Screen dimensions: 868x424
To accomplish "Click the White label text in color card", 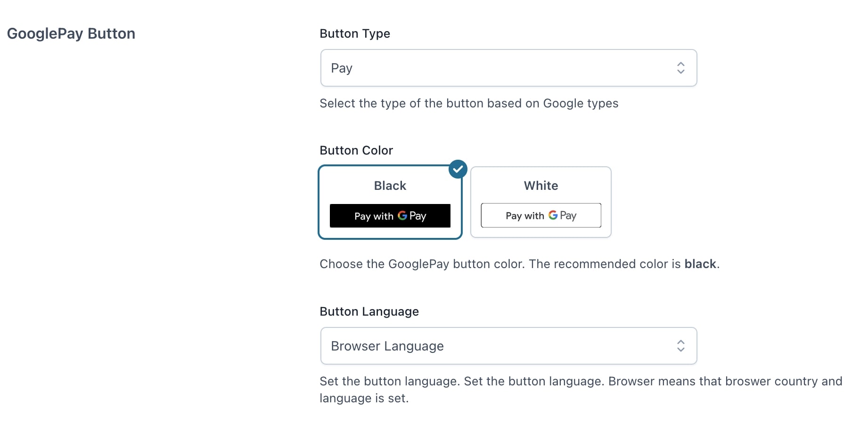I will point(541,186).
